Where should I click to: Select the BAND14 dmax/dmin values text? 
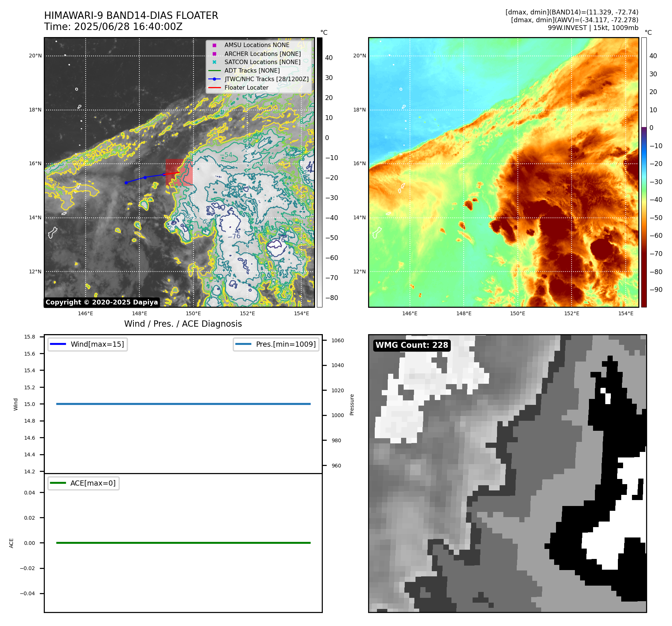pyautogui.click(x=572, y=12)
